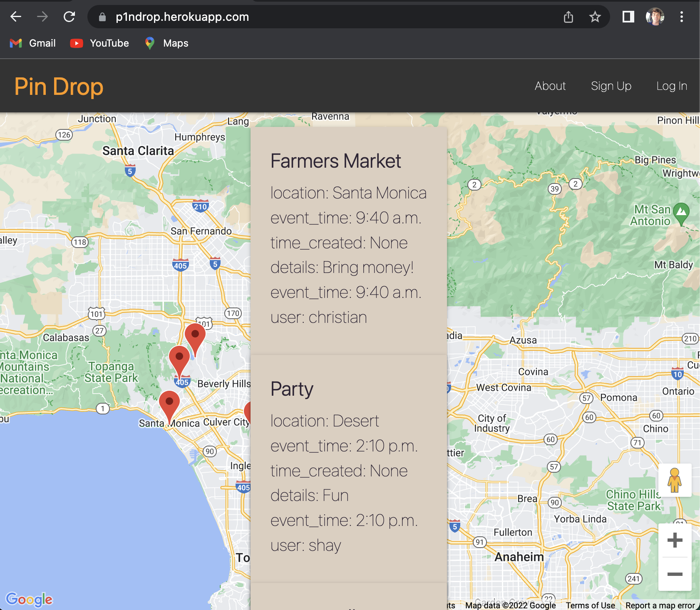Click West Covina map label
Image resolution: width=700 pixels, height=610 pixels.
504,387
